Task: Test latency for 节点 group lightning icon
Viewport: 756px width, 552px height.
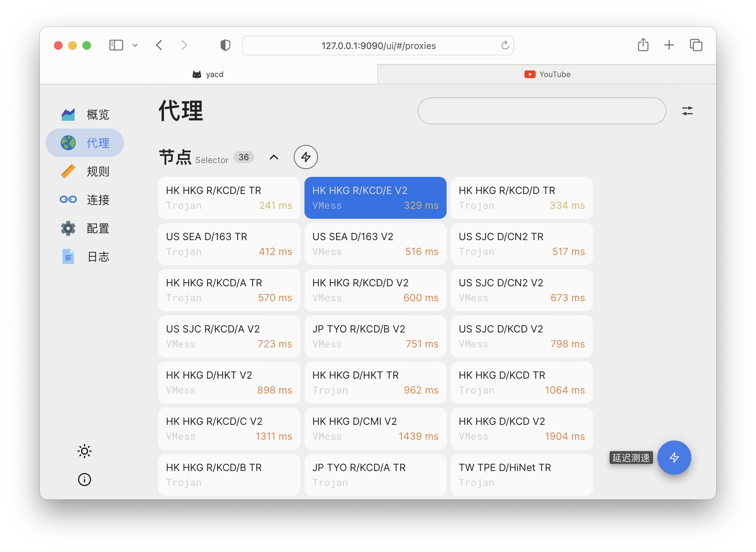Action: 306,157
